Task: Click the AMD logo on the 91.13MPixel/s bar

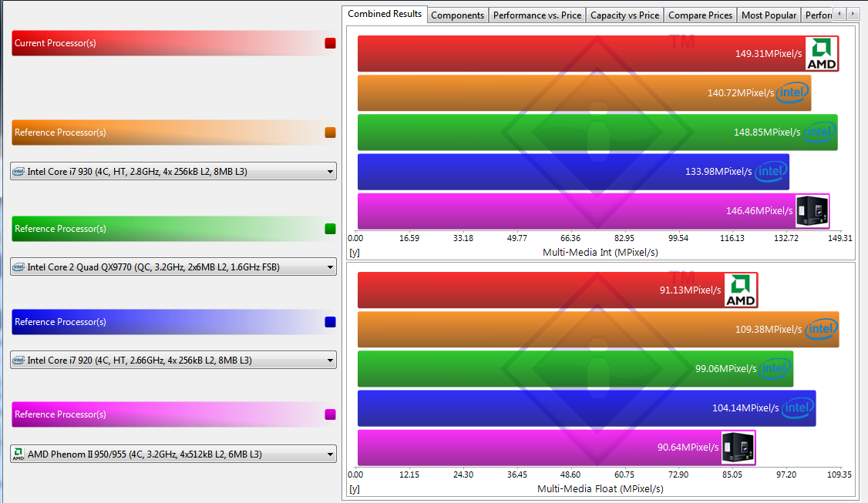Action: pos(741,290)
